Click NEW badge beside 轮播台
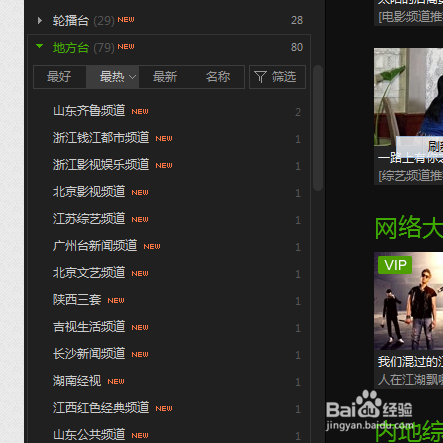The width and height of the screenshot is (443, 443). 126,20
